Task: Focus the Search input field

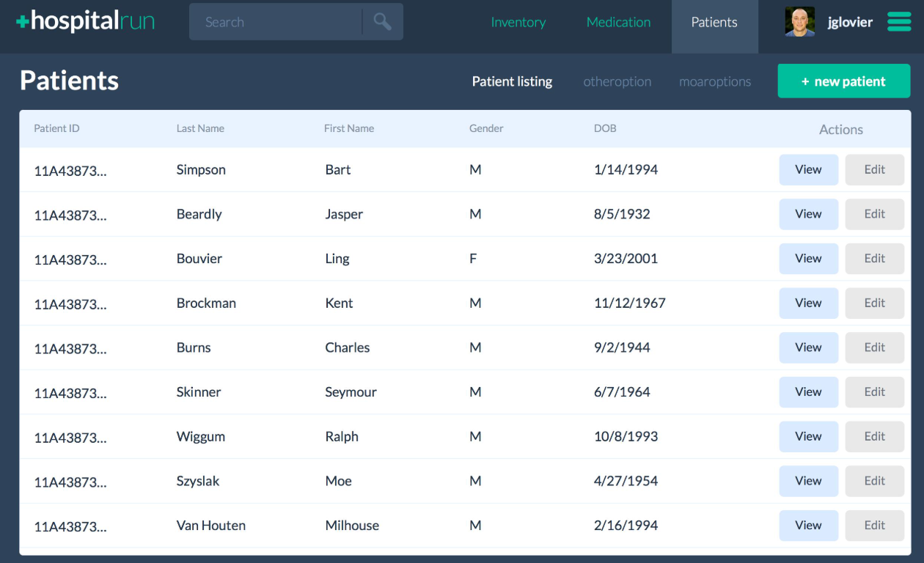Action: (x=276, y=22)
